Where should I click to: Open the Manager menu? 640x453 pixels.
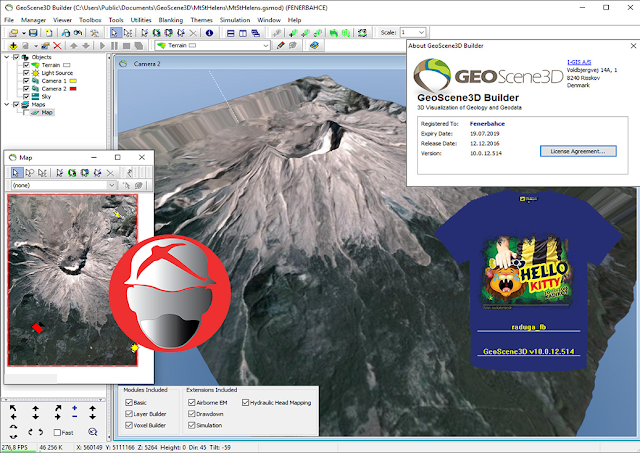(x=33, y=20)
